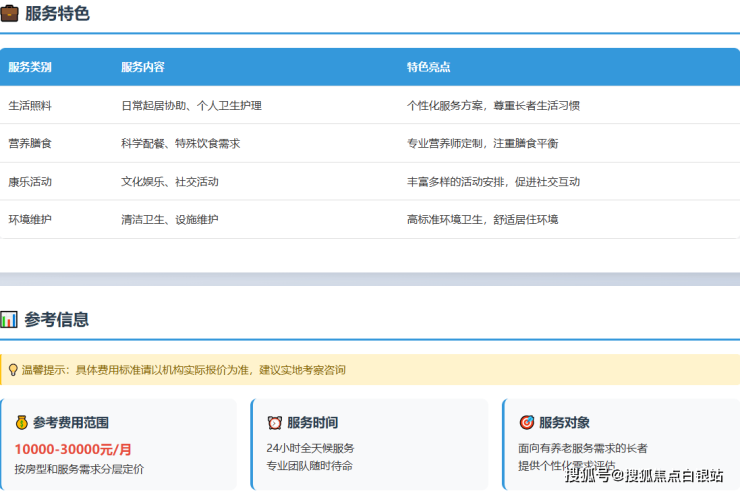
Task: Click the 环境维护 row label
Action: (x=30, y=220)
